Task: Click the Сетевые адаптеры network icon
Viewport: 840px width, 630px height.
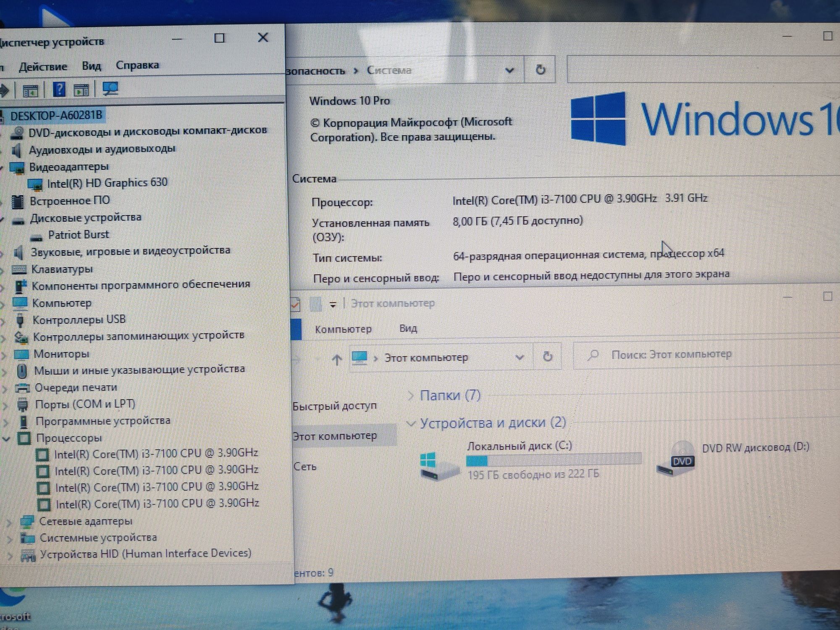Action: click(27, 522)
